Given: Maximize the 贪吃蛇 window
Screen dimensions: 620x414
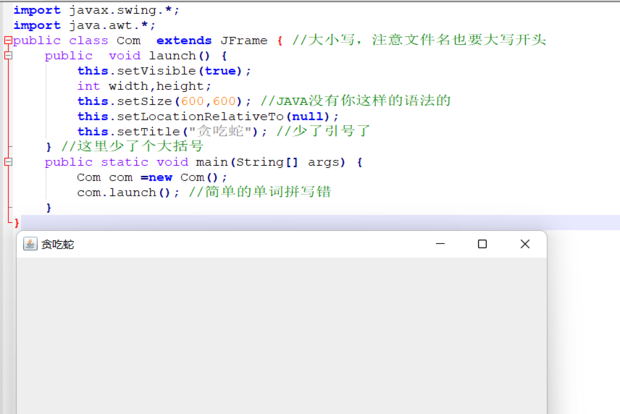Looking at the screenshot, I should pos(482,244).
